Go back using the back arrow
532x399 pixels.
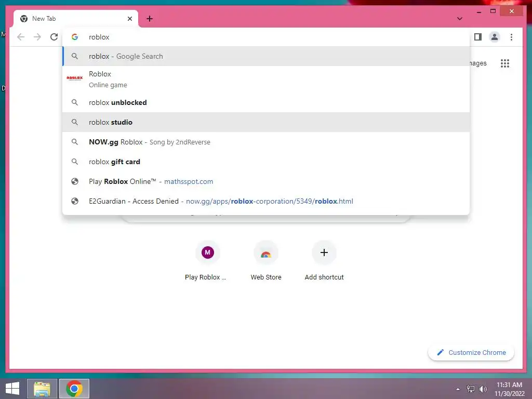click(21, 37)
